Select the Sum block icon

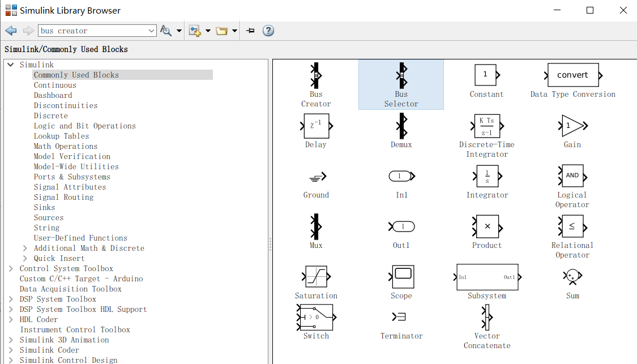click(x=572, y=277)
